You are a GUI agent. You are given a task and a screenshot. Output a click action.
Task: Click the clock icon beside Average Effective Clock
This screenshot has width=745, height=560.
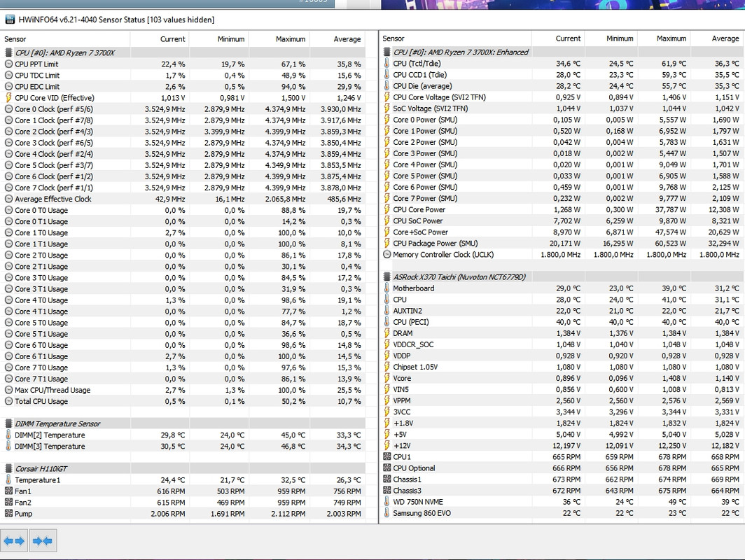[8, 199]
